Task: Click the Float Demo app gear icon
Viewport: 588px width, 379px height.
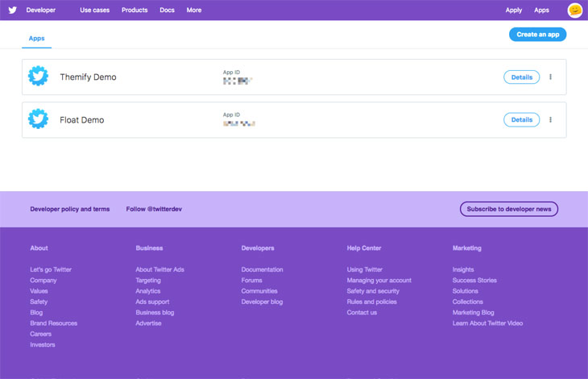Action: pyautogui.click(x=38, y=119)
